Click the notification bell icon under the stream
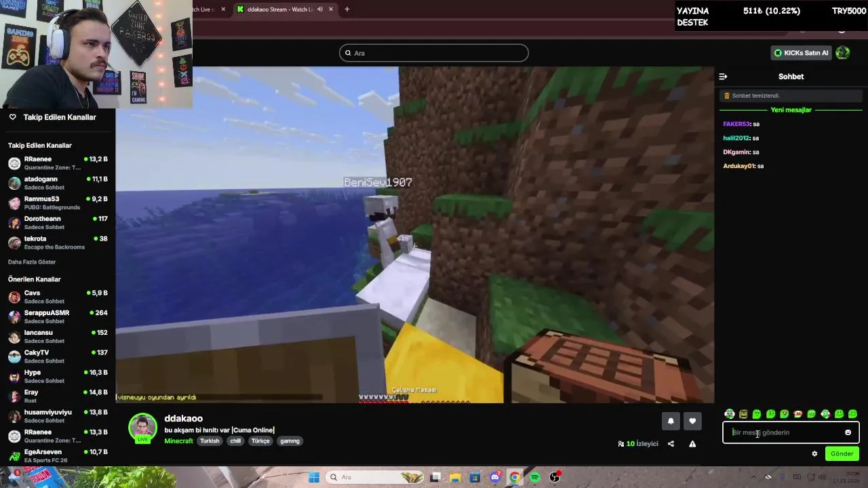868x488 pixels. [x=671, y=421]
